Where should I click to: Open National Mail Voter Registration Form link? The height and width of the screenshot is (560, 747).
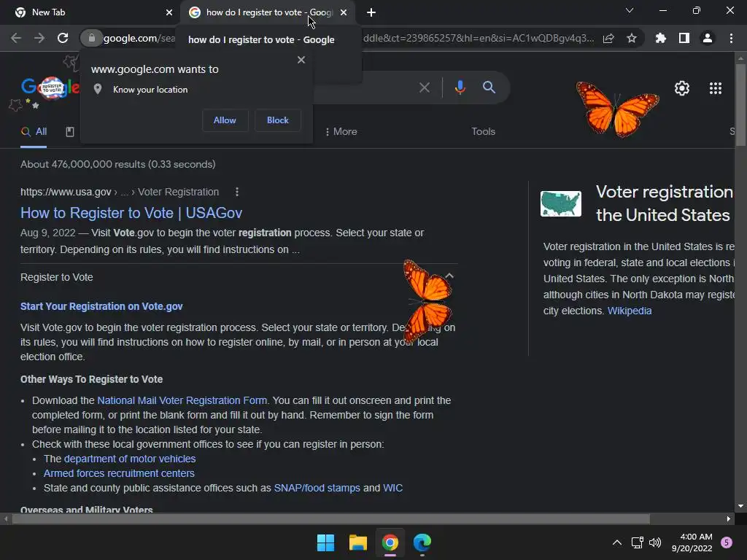(x=182, y=400)
